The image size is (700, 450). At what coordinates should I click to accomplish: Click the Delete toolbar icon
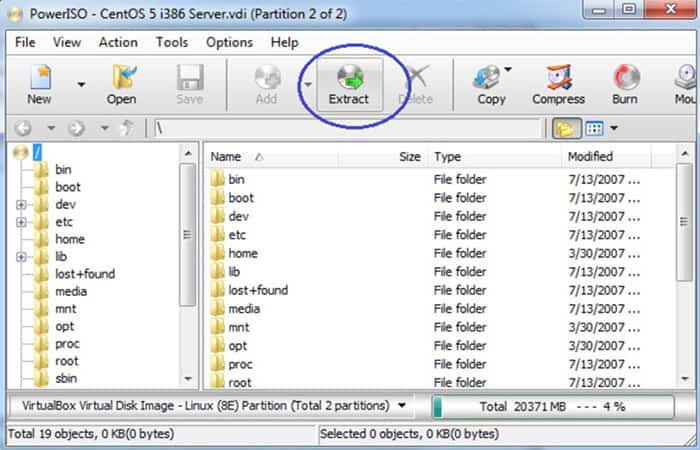point(416,84)
